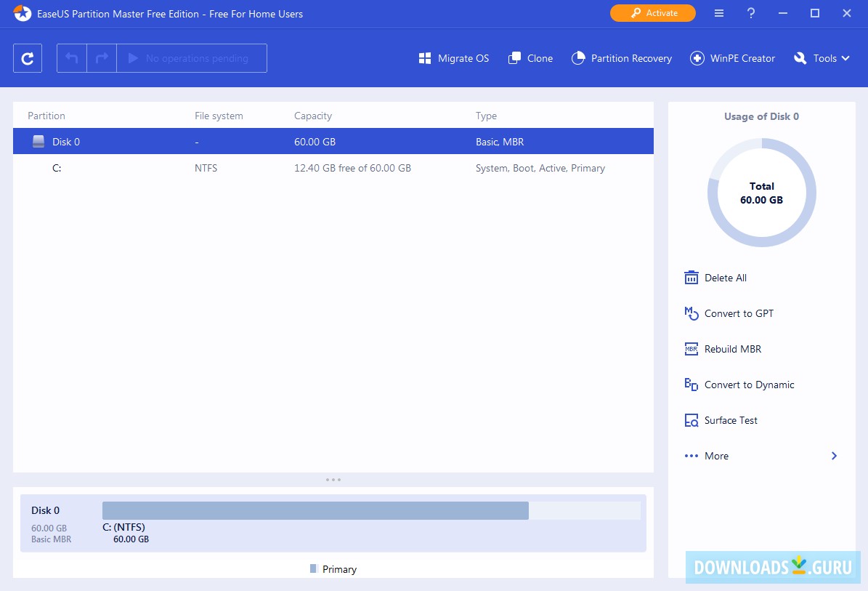
Task: Click the Help question mark
Action: pos(751,13)
